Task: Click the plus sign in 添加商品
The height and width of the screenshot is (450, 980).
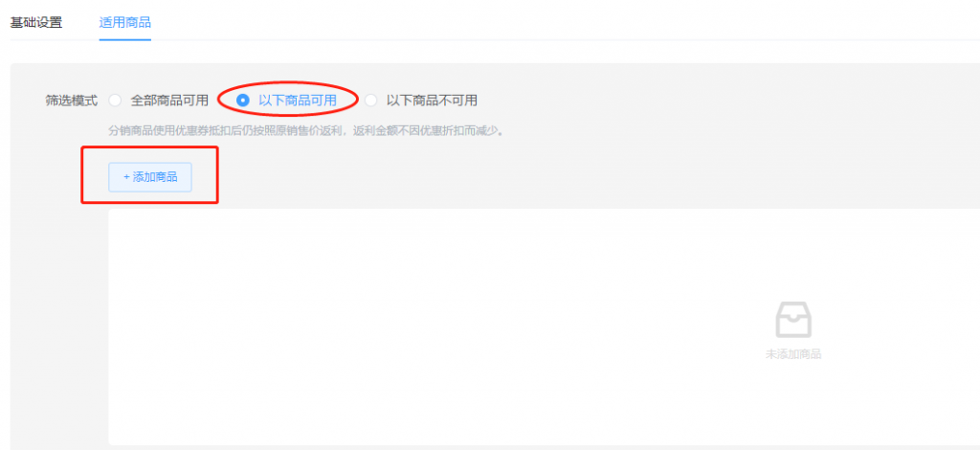Action: (x=126, y=177)
